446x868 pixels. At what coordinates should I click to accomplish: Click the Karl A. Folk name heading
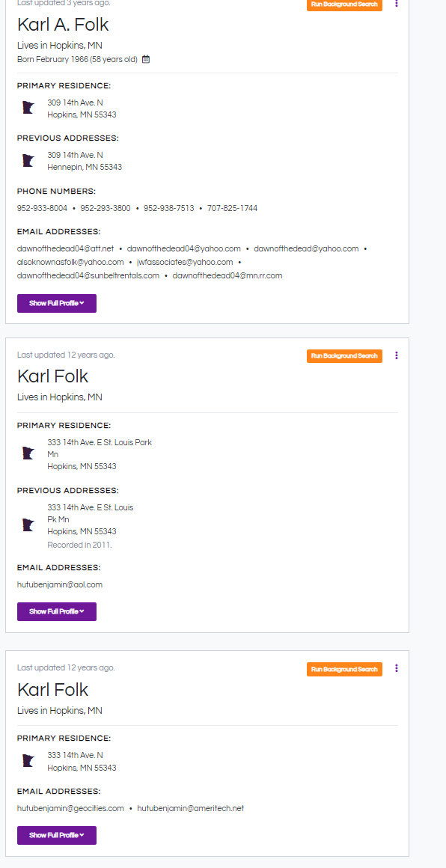(63, 25)
